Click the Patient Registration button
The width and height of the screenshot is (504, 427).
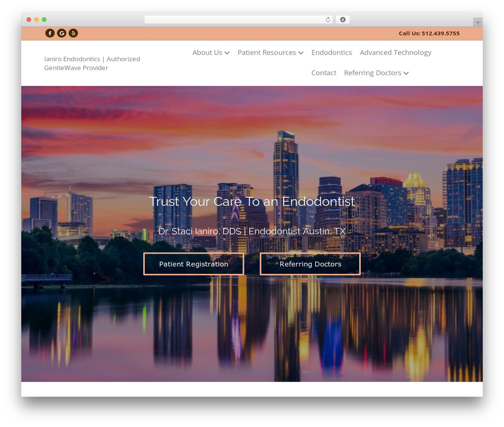194,264
